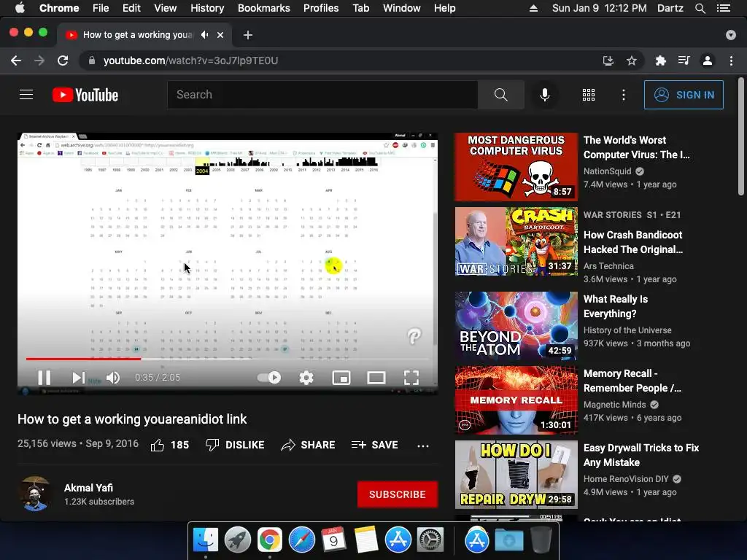
Task: Enable miniplayer mode
Action: tap(341, 378)
